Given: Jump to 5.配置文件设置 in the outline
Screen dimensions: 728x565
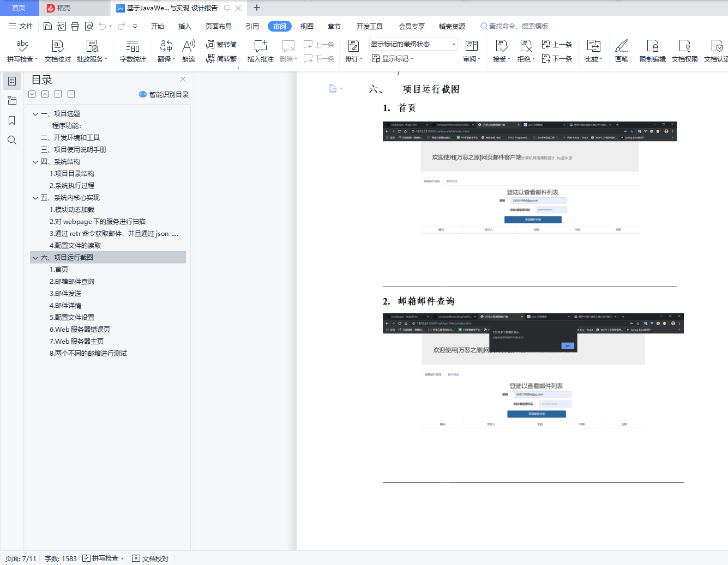Looking at the screenshot, I should coord(72,318).
